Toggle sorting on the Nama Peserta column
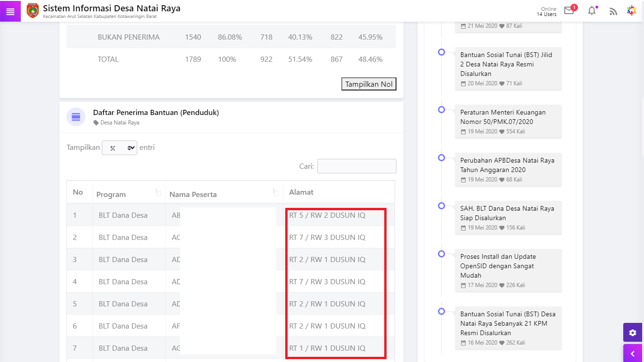Screen dimensions: 644x362 [275, 192]
